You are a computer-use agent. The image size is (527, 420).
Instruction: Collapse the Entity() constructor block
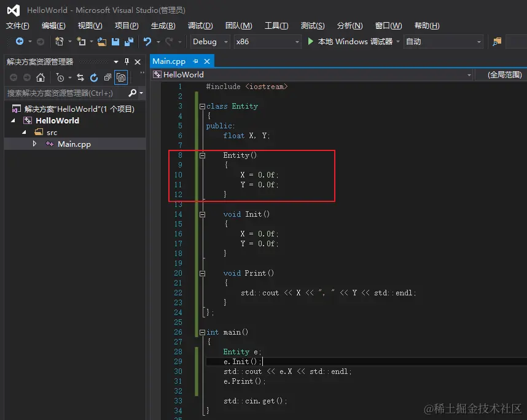pyautogui.click(x=202, y=155)
